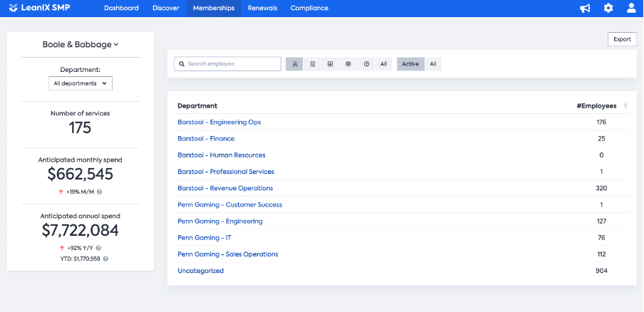Open the settings gear icon
This screenshot has width=644, height=312.
click(x=608, y=8)
